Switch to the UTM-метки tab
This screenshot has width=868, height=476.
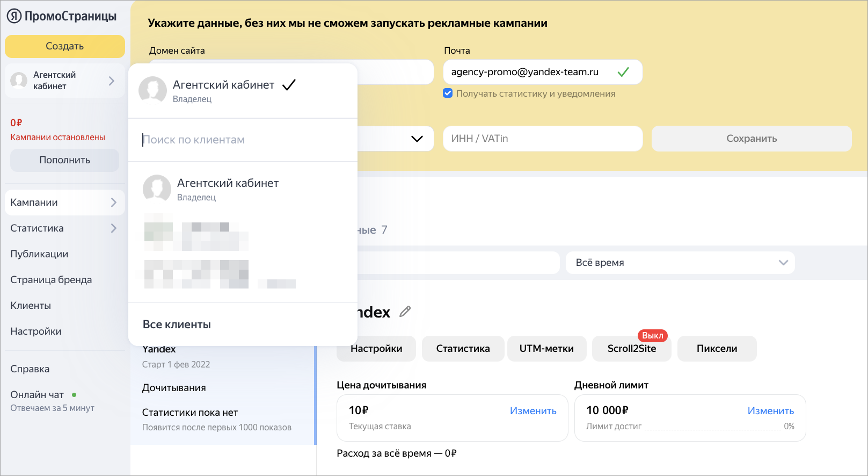pyautogui.click(x=546, y=349)
